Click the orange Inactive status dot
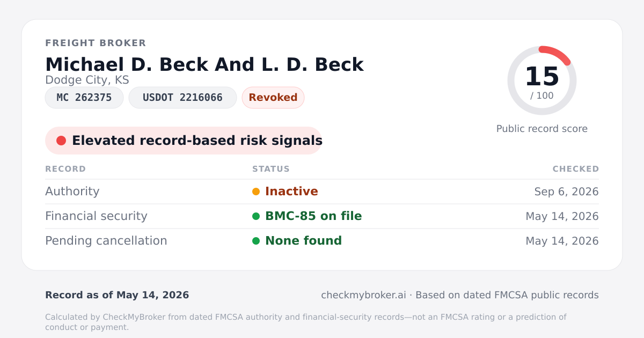The image size is (644, 338). tap(256, 192)
